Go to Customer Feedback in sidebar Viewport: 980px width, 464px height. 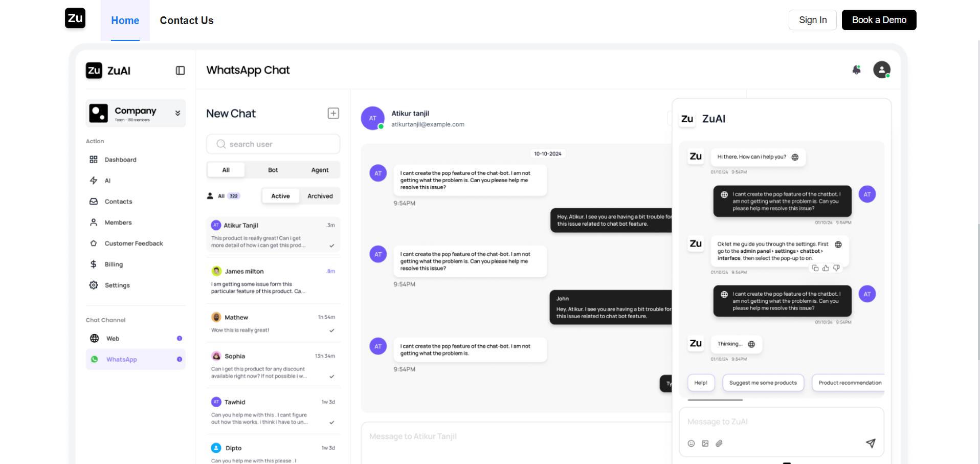click(133, 244)
